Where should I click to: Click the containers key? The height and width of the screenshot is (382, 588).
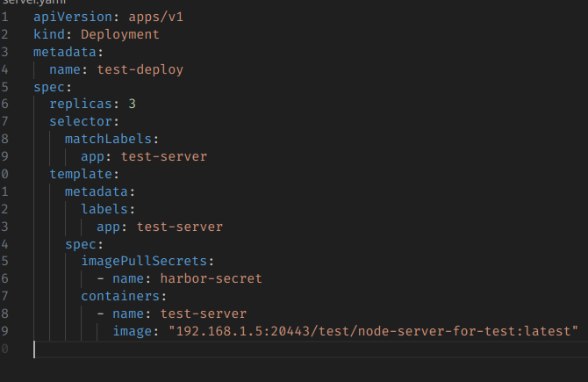click(x=120, y=296)
